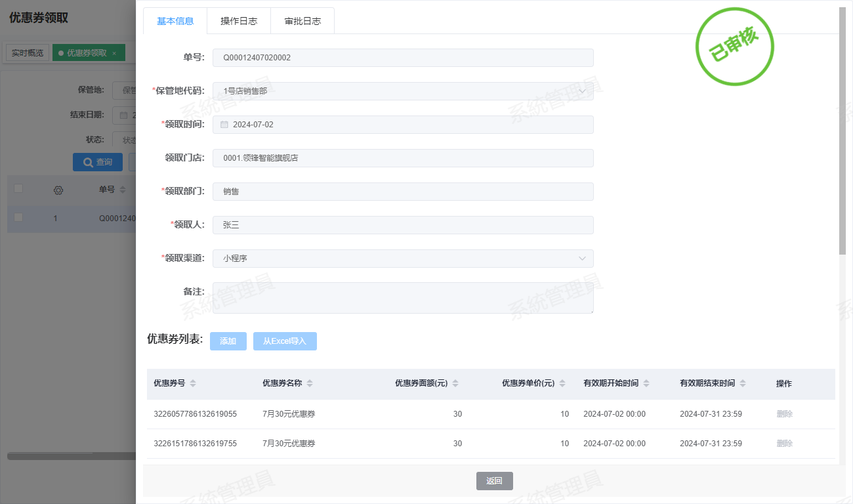
Task: Expand the 保管地代码 dropdown
Action: (582, 91)
